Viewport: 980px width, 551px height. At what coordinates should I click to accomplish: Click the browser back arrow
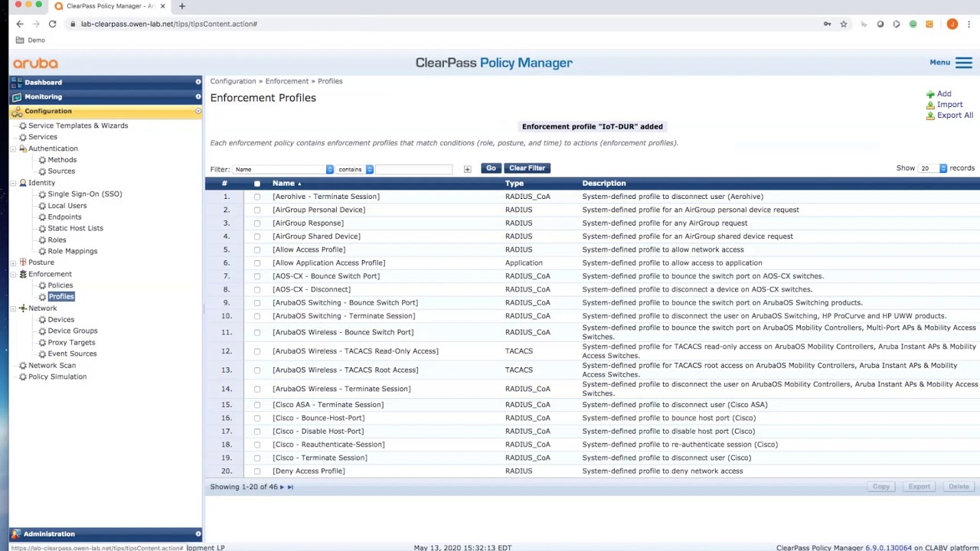point(20,24)
